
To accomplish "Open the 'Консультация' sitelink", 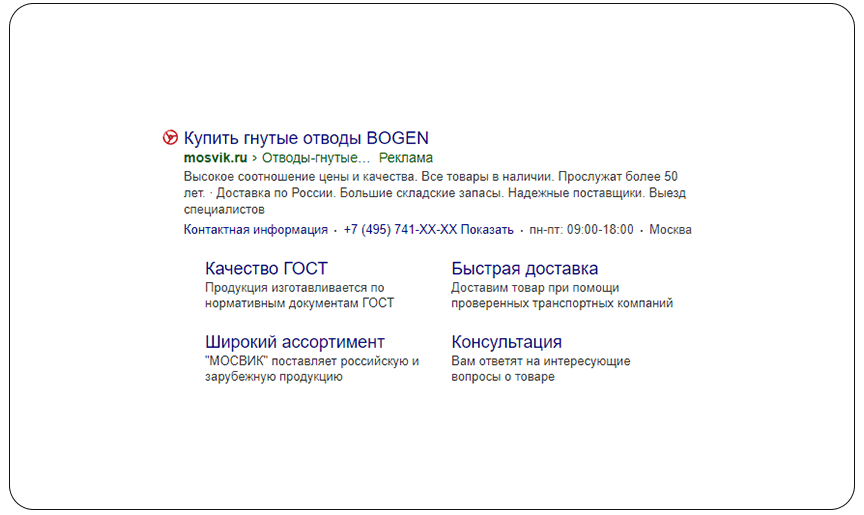I will (x=506, y=342).
